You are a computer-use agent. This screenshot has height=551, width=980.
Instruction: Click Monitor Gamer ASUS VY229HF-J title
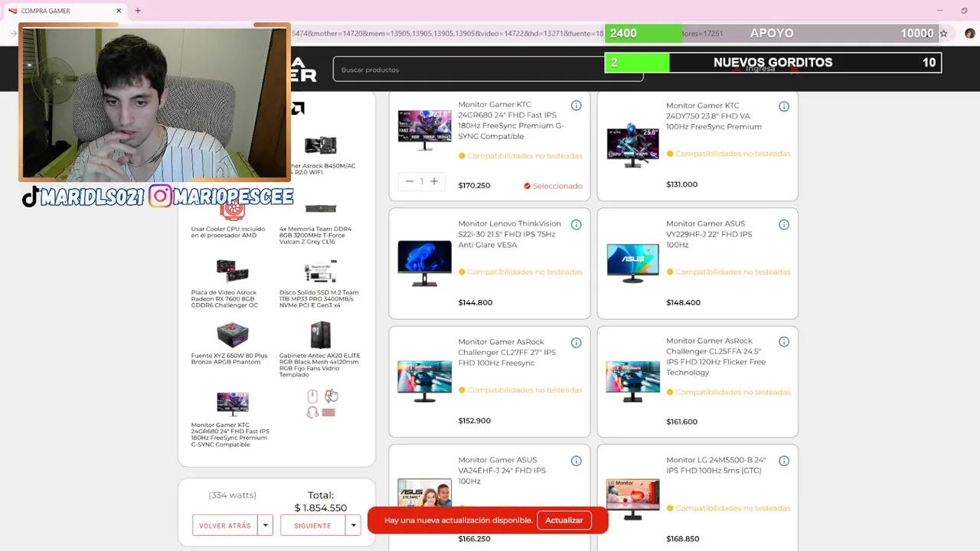click(x=709, y=234)
